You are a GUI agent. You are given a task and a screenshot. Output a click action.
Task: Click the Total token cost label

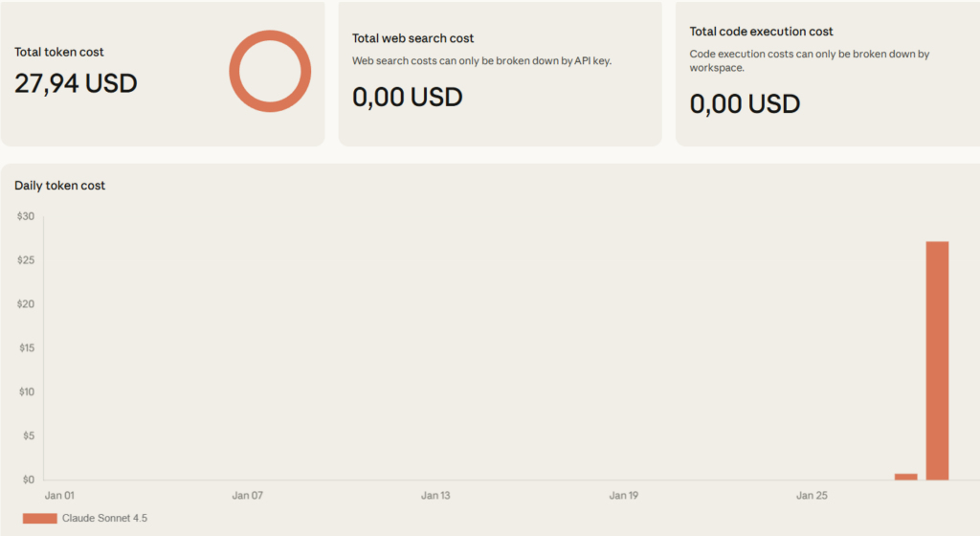pos(59,52)
